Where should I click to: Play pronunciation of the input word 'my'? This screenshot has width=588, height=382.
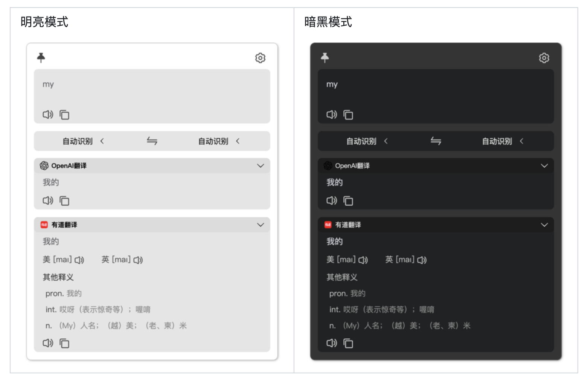click(x=48, y=115)
